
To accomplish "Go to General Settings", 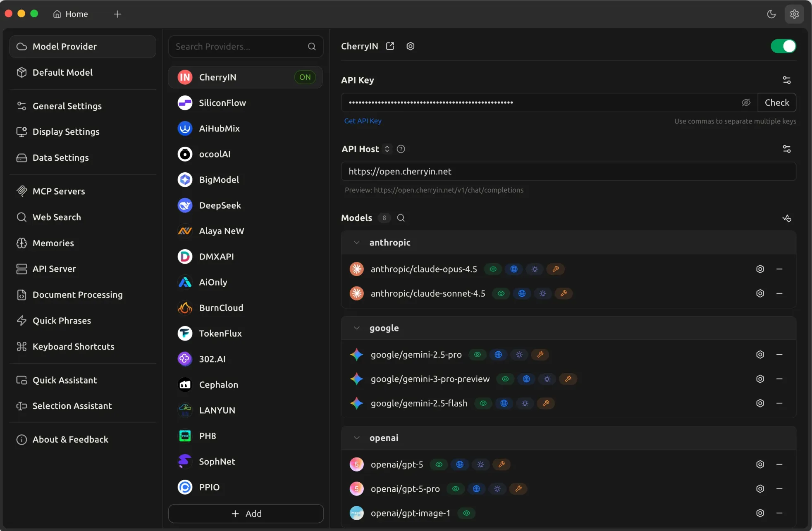I will pyautogui.click(x=83, y=106).
